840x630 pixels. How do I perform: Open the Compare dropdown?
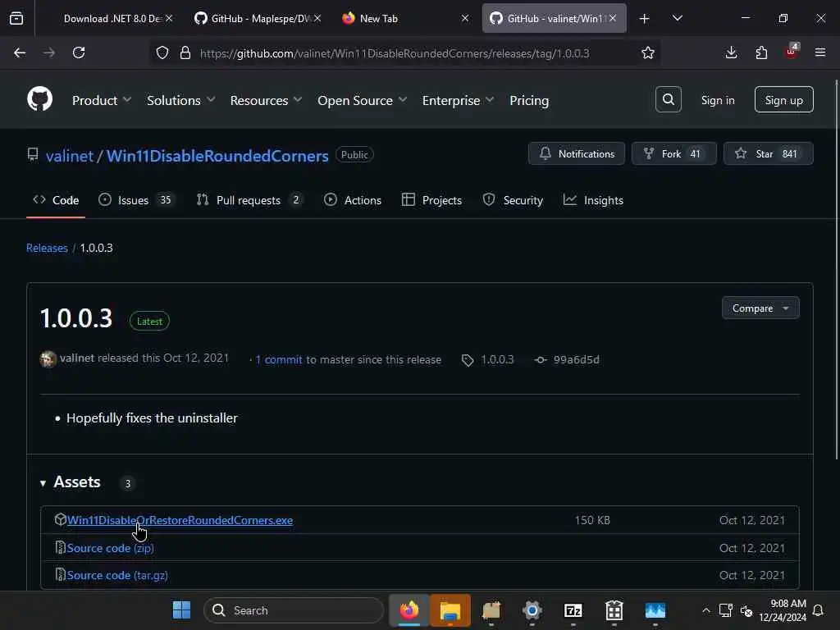point(760,308)
